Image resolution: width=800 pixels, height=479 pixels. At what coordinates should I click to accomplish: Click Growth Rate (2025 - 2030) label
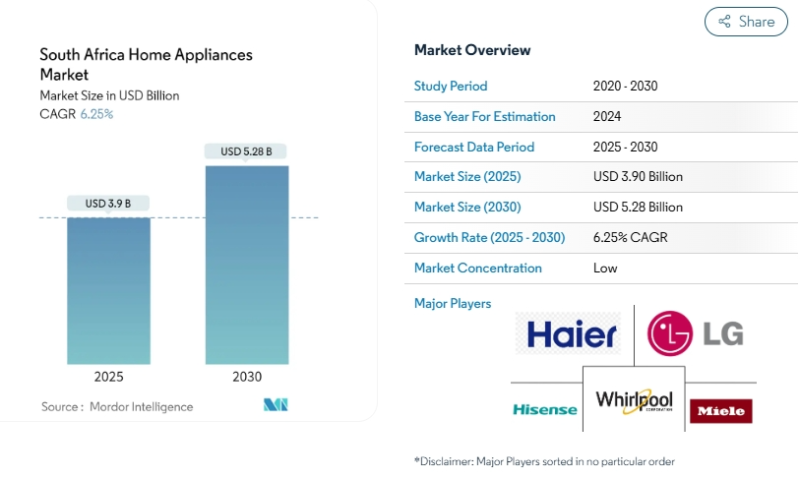[x=489, y=237]
